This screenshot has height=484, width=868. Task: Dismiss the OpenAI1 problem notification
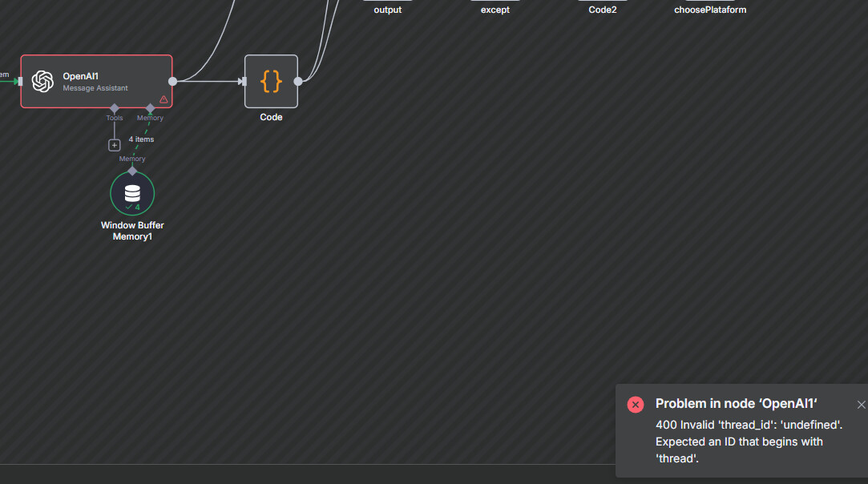pyautogui.click(x=862, y=405)
